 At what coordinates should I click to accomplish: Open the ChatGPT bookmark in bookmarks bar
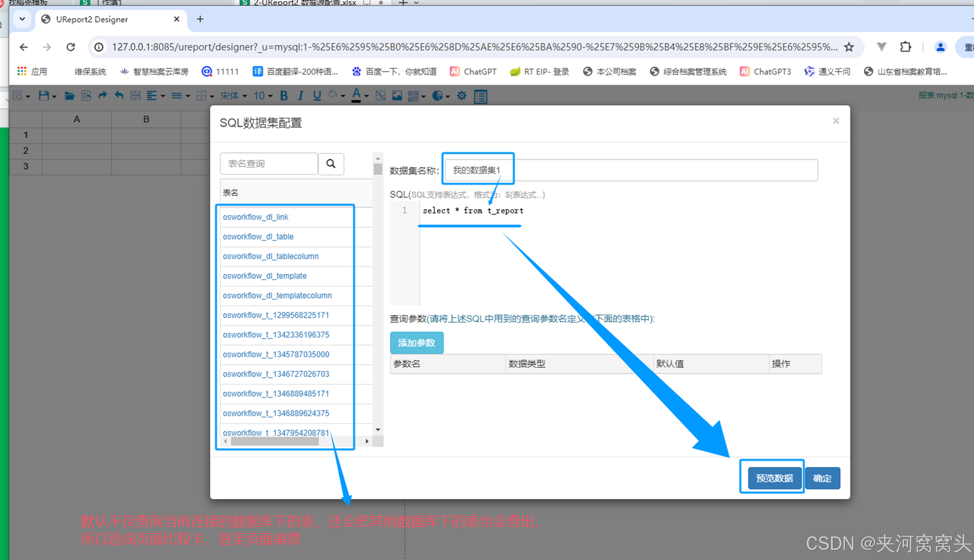pos(473,72)
